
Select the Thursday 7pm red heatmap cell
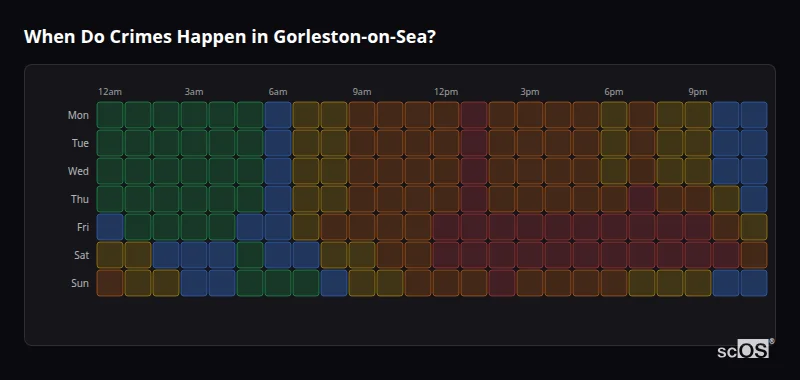pos(642,199)
